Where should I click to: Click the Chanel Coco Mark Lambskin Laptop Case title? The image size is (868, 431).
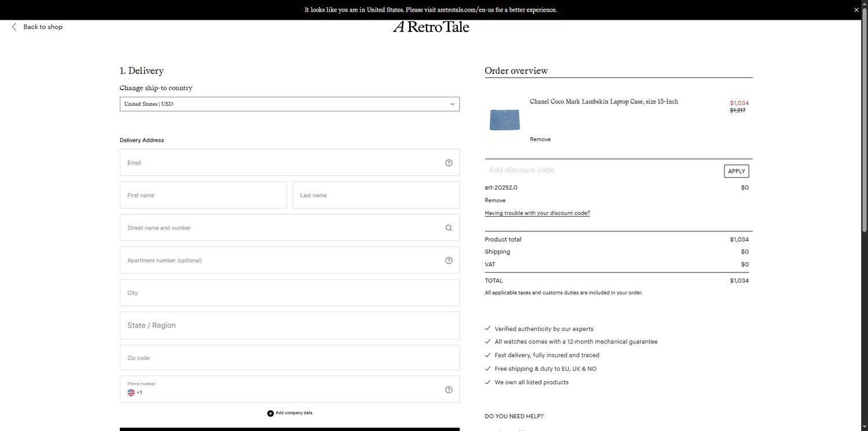click(x=604, y=102)
